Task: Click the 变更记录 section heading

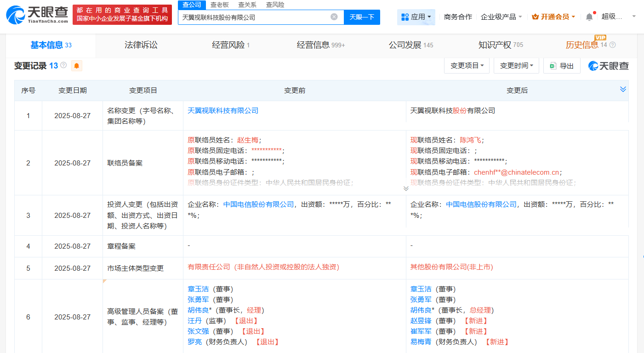Action: coord(30,66)
